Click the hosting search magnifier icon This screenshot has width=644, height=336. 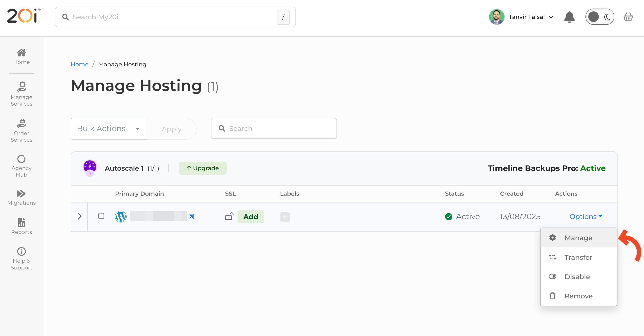click(x=222, y=128)
